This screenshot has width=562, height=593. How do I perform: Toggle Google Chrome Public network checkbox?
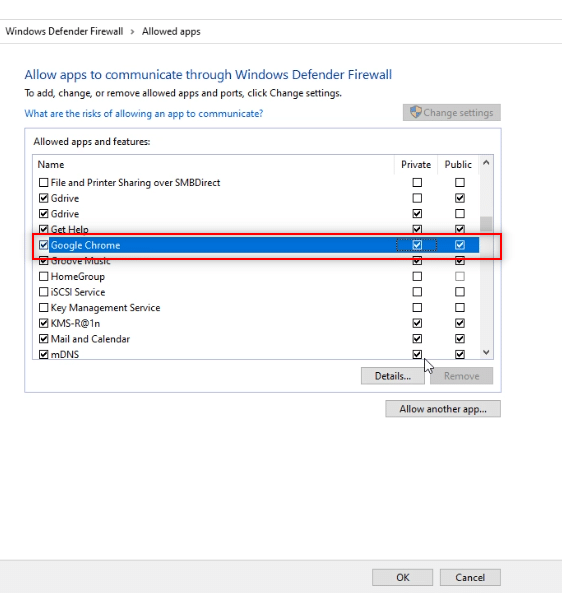tap(460, 245)
